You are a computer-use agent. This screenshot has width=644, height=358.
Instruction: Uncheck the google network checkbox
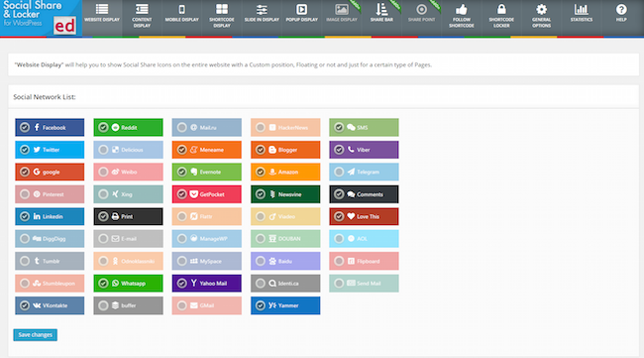[25, 172]
